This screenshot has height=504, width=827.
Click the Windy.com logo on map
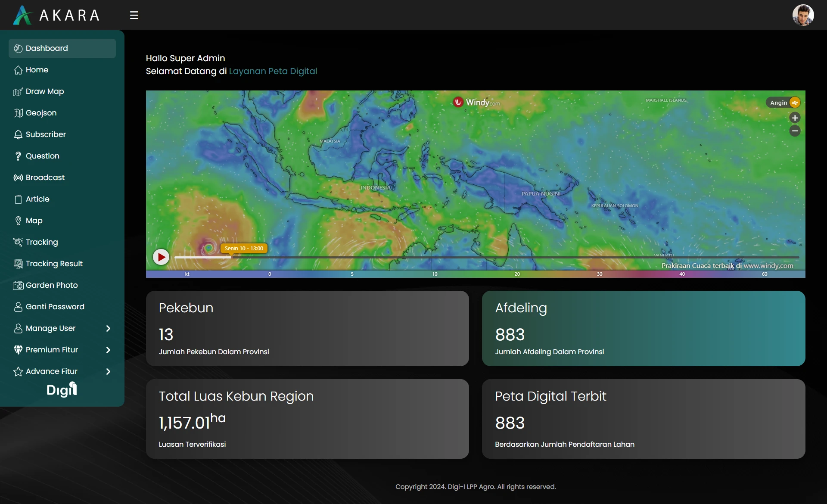click(x=476, y=103)
